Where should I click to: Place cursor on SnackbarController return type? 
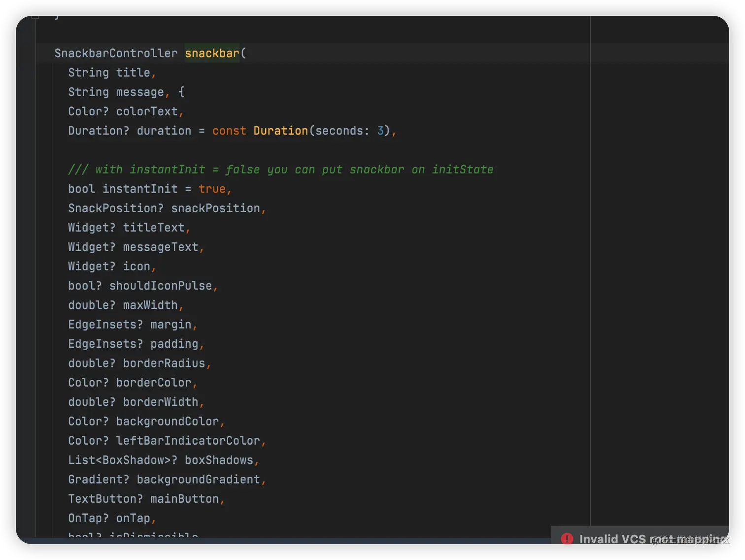pyautogui.click(x=116, y=53)
